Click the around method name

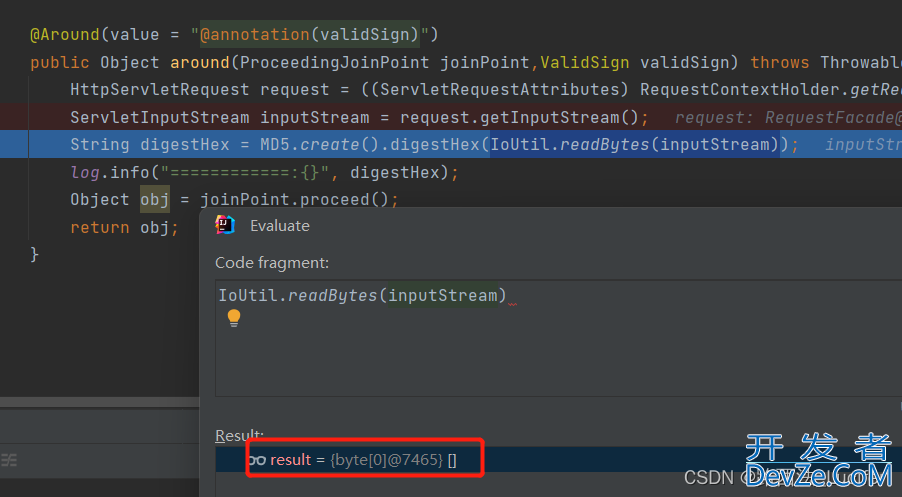pos(199,62)
